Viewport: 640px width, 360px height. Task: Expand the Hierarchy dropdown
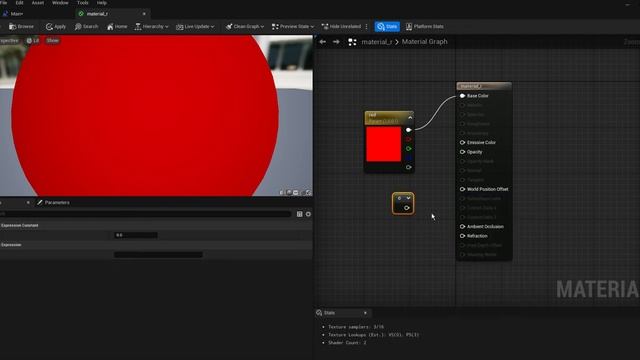(151, 27)
